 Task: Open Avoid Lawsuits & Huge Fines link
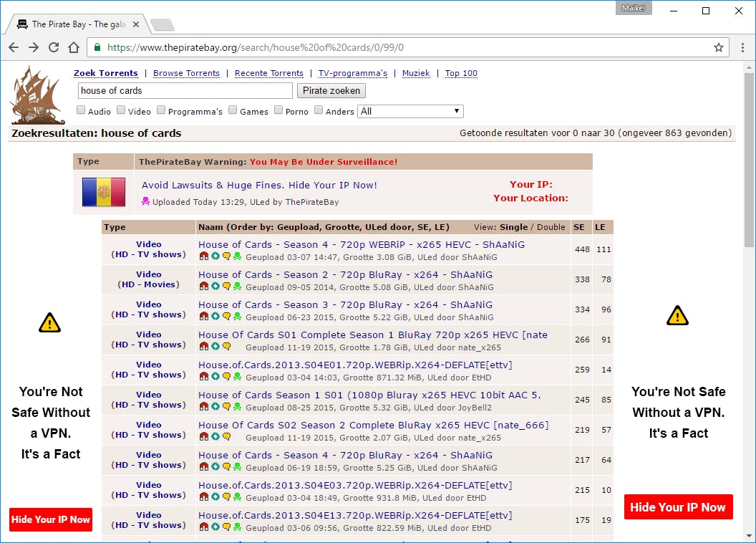point(259,186)
